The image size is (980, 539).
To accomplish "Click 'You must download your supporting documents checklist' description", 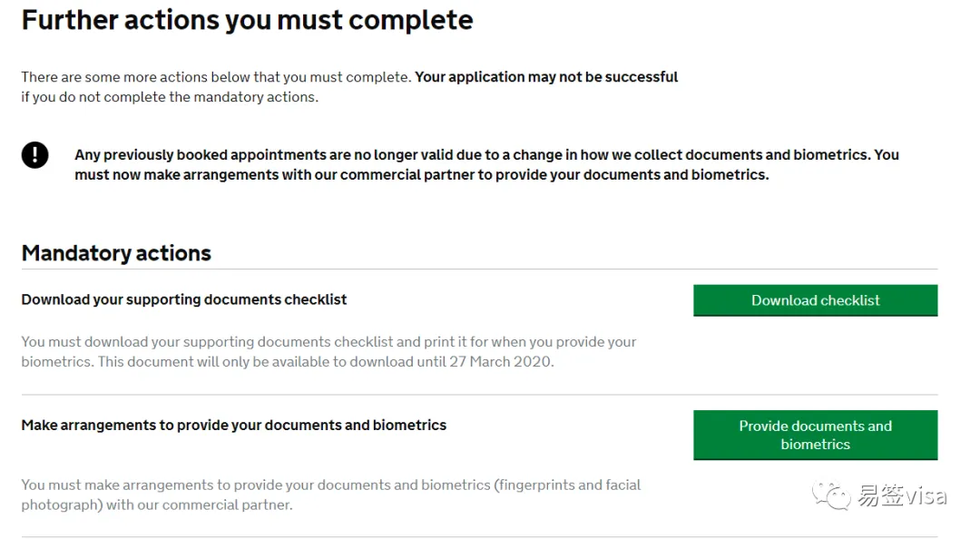I will pos(328,342).
